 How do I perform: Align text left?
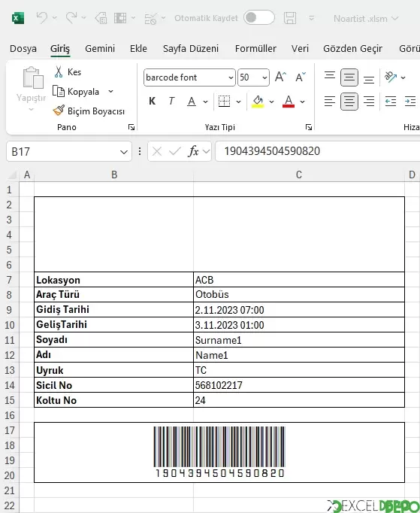click(x=330, y=102)
